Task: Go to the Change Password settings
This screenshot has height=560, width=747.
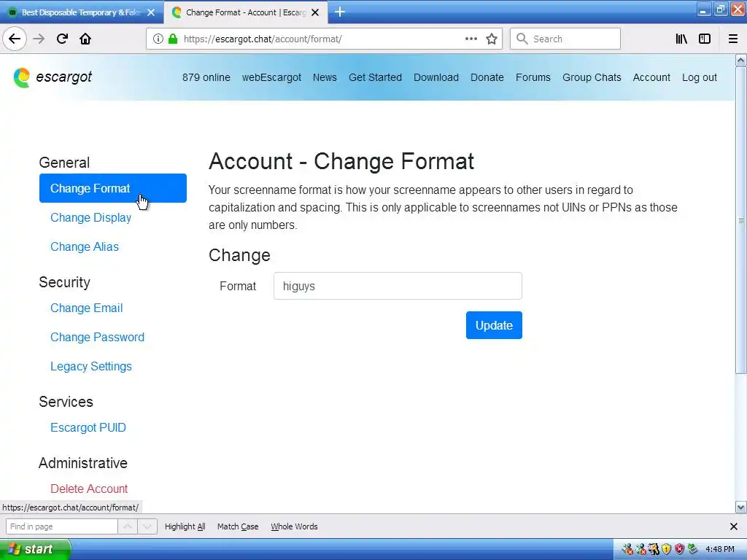Action: tap(97, 337)
